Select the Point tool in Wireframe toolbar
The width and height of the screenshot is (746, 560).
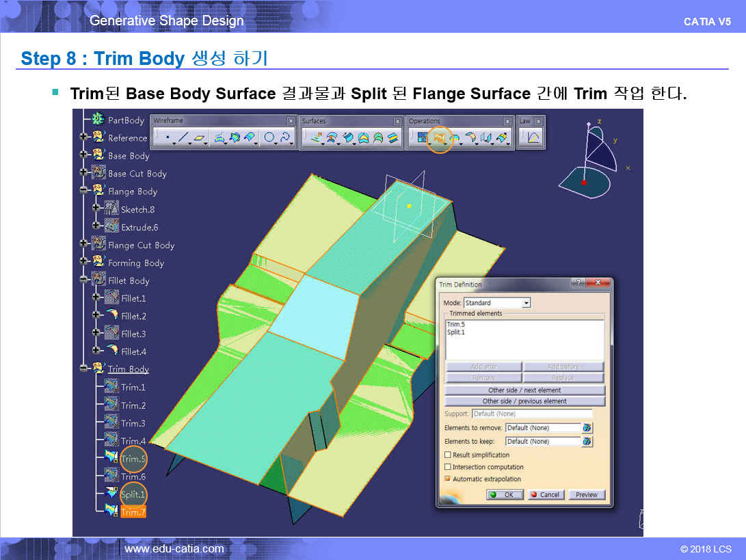pos(168,138)
